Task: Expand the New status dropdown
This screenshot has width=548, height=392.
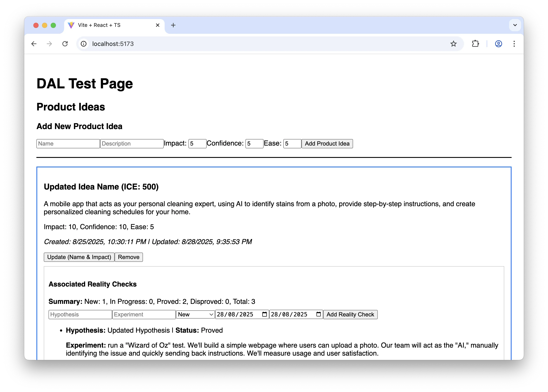Action: point(195,314)
